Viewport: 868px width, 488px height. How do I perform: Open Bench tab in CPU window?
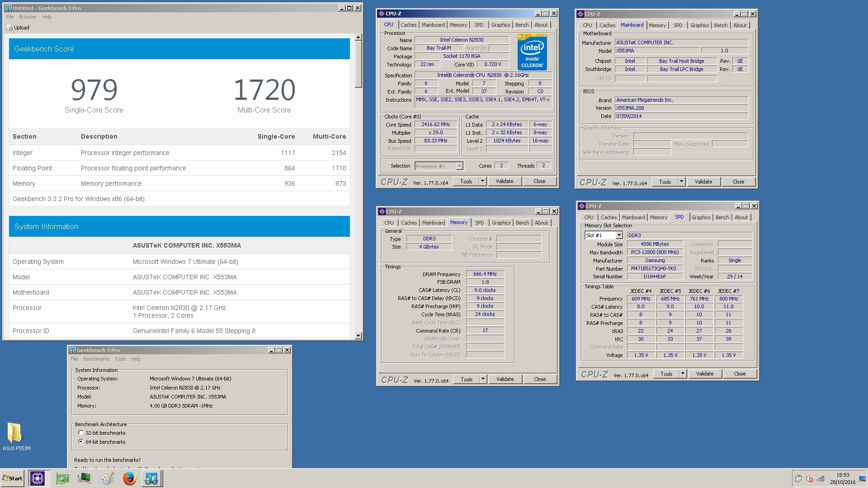tap(522, 25)
